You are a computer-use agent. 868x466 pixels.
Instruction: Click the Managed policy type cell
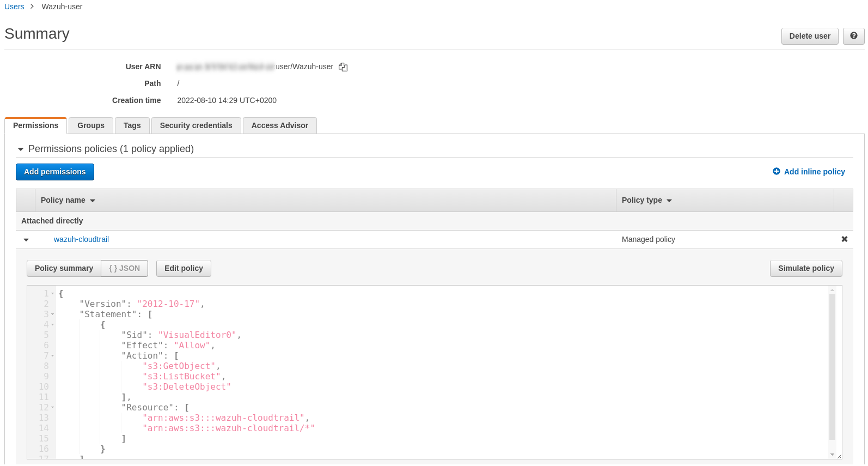[x=649, y=239]
